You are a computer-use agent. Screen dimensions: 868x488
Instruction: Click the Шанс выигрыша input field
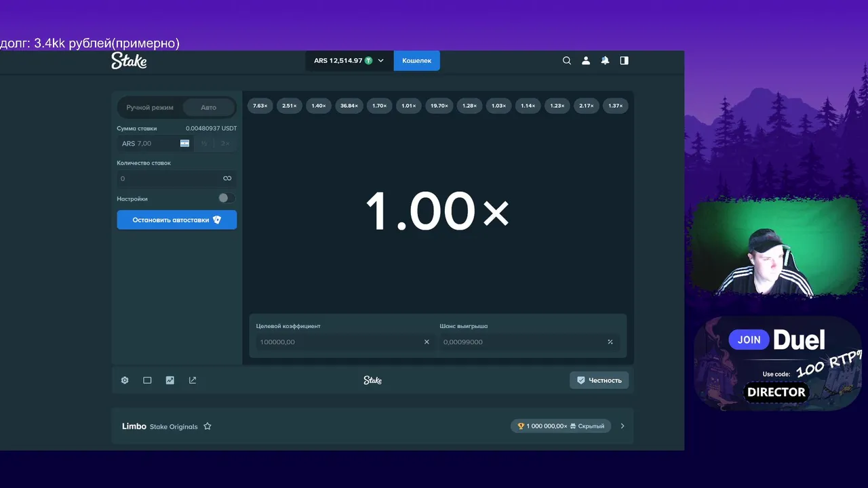pyautogui.click(x=529, y=342)
